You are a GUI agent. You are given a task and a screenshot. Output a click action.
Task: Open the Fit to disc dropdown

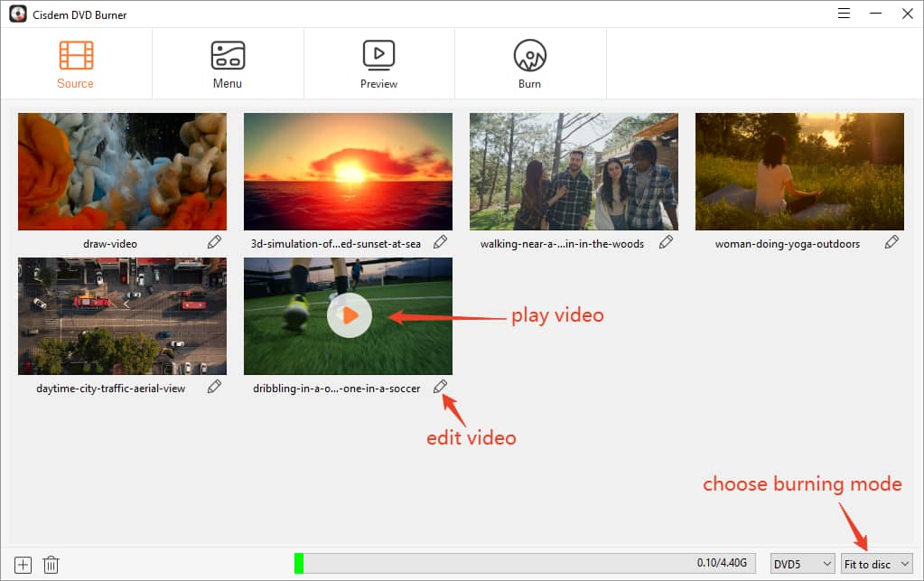coord(877,564)
